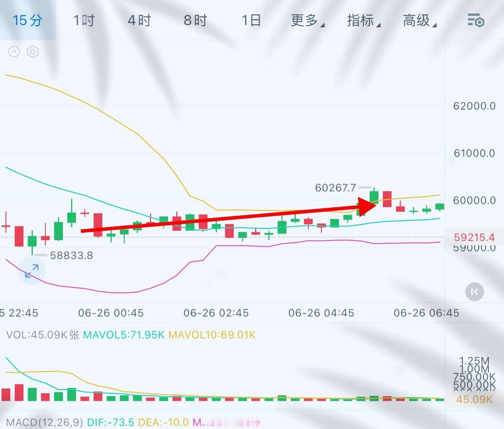This screenshot has width=504, height=429.
Task: Click the 1.25M volume axis label
Action: point(474,361)
